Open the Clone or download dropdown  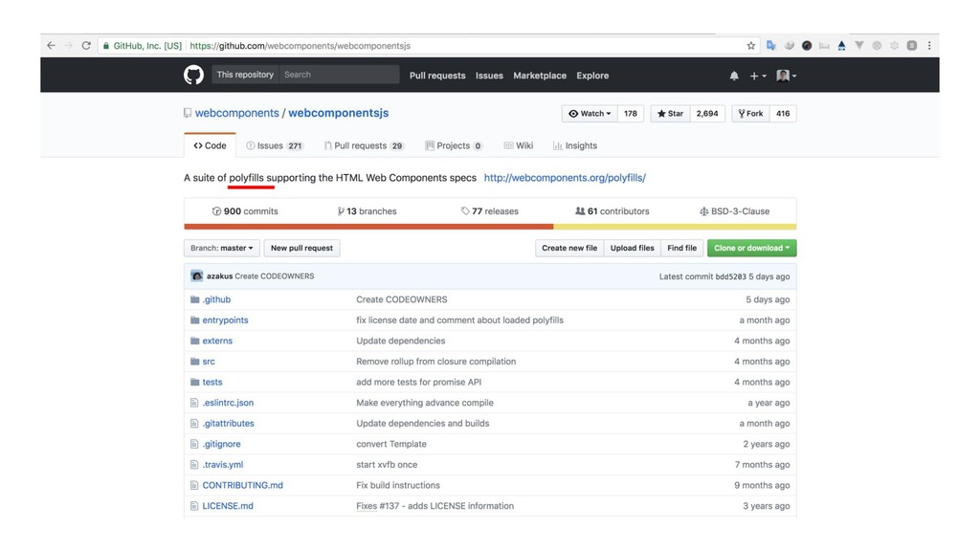coord(751,248)
